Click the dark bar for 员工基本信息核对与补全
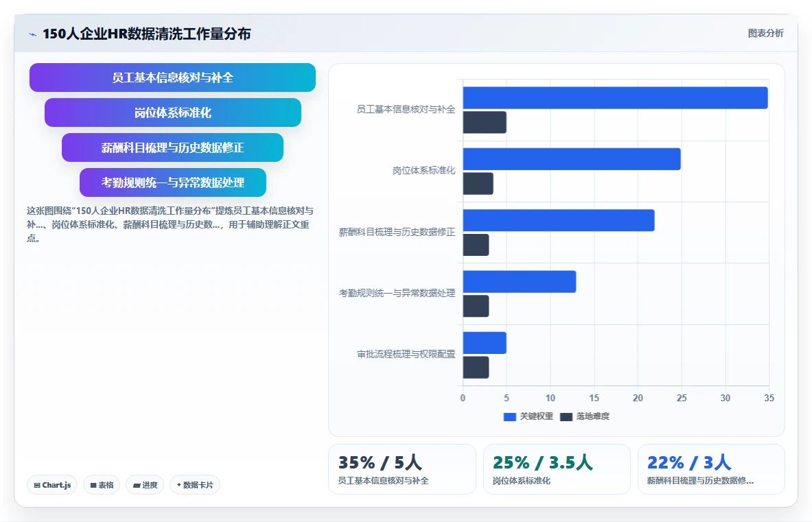This screenshot has height=522, width=812. point(485,122)
